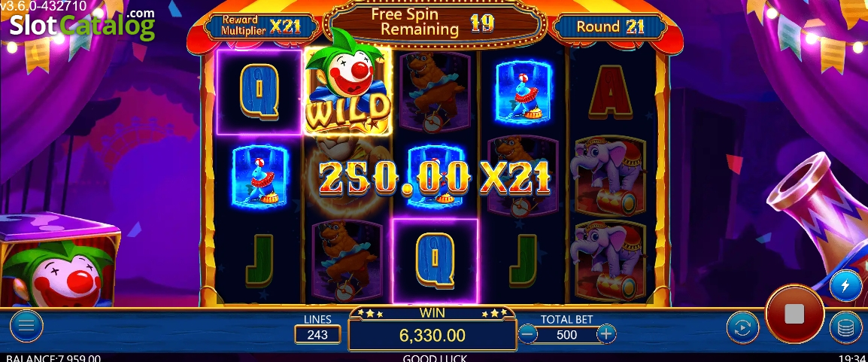Activate the lightning turbo spin icon
Image resolution: width=868 pixels, height=362 pixels.
point(845,286)
